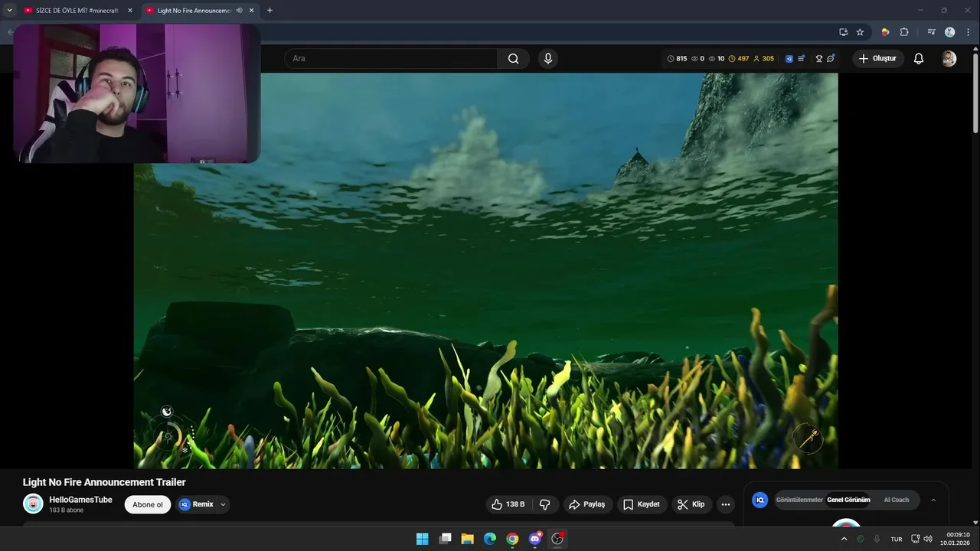This screenshot has width=980, height=551.
Task: Click the Light No Fire Announcement Trailer title
Action: [x=104, y=482]
